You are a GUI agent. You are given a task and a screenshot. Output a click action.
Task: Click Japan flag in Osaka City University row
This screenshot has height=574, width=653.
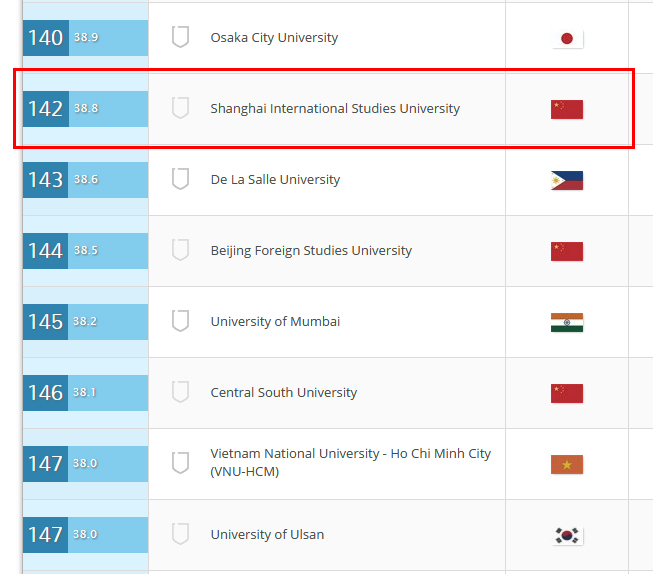567,39
